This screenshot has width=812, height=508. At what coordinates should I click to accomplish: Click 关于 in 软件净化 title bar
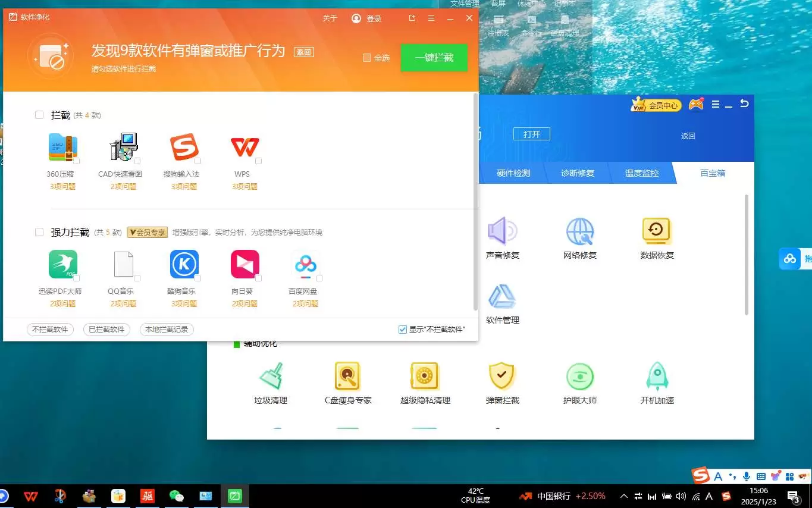pyautogui.click(x=330, y=18)
